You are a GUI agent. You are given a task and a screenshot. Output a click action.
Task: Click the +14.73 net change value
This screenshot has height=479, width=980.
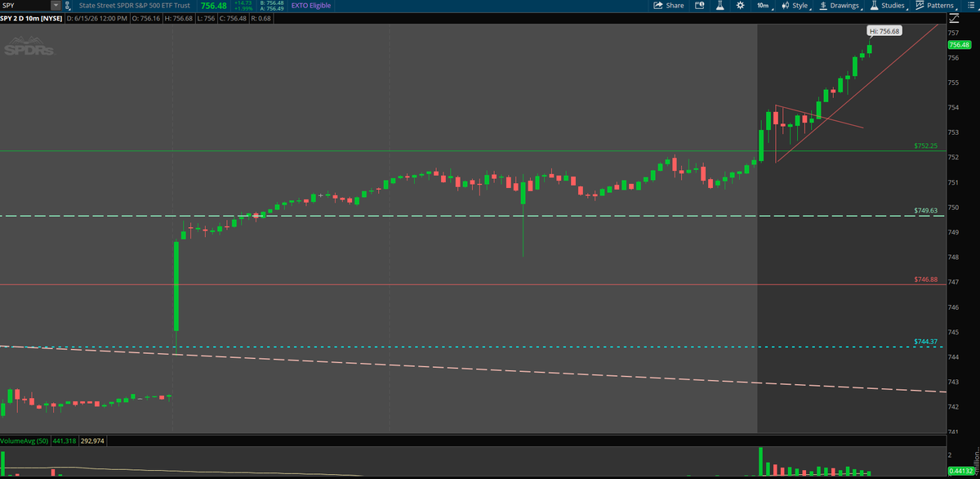point(243,2)
